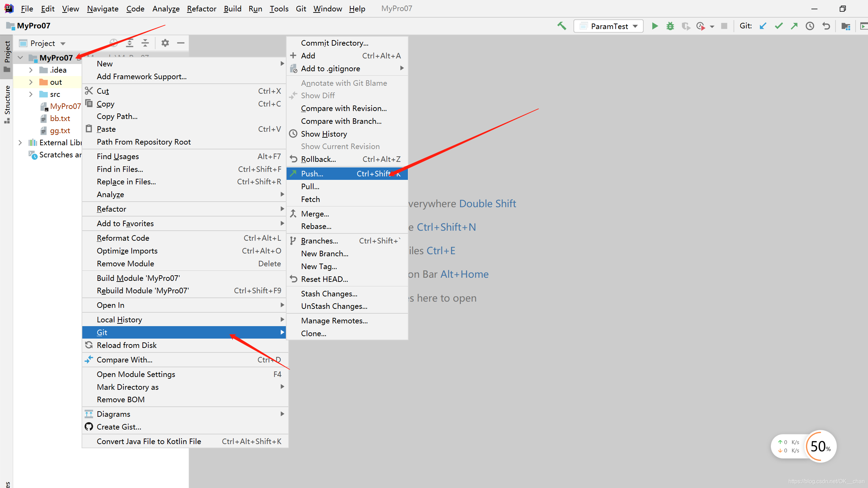Viewport: 868px width, 488px height.
Task: Start debugging with the bug icon
Action: tap(670, 26)
